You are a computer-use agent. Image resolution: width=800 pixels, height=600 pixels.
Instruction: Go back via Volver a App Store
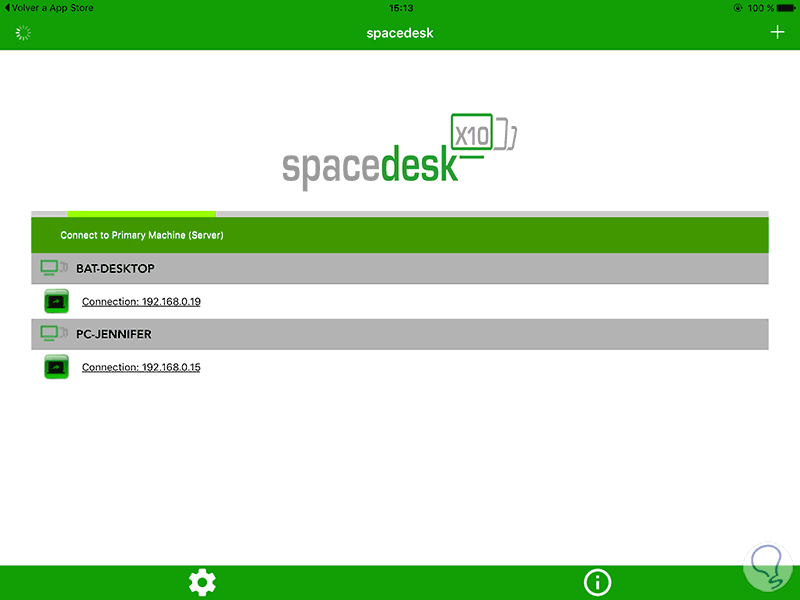point(49,8)
